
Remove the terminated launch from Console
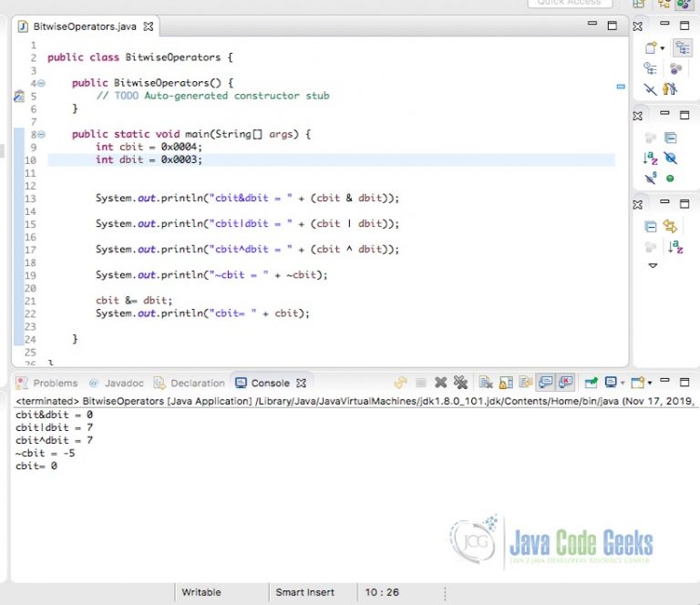[440, 383]
